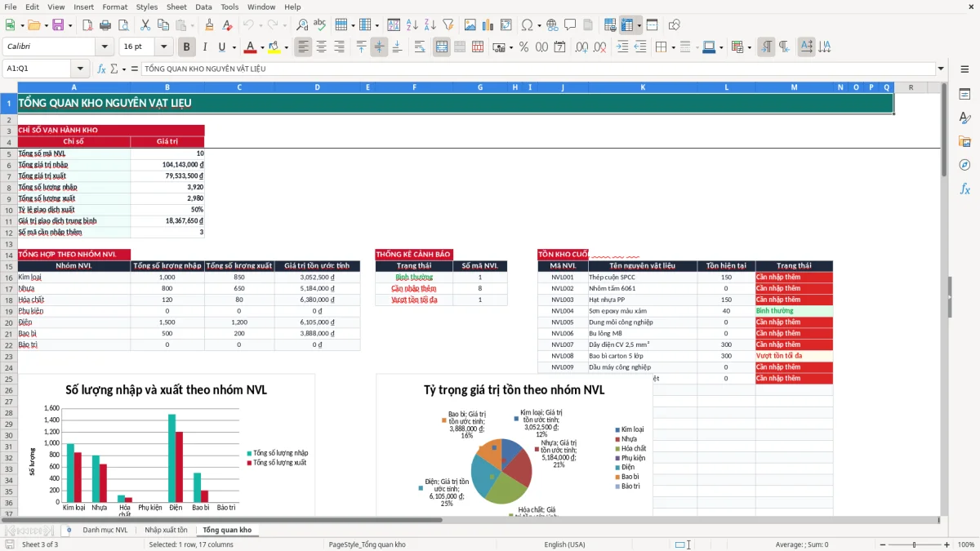Click the Increase Indent icon

[622, 47]
